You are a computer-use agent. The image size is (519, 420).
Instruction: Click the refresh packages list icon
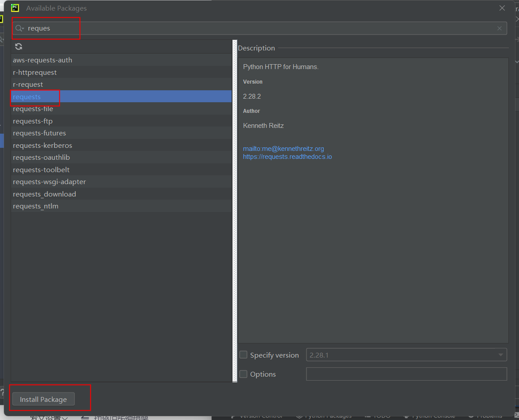19,46
